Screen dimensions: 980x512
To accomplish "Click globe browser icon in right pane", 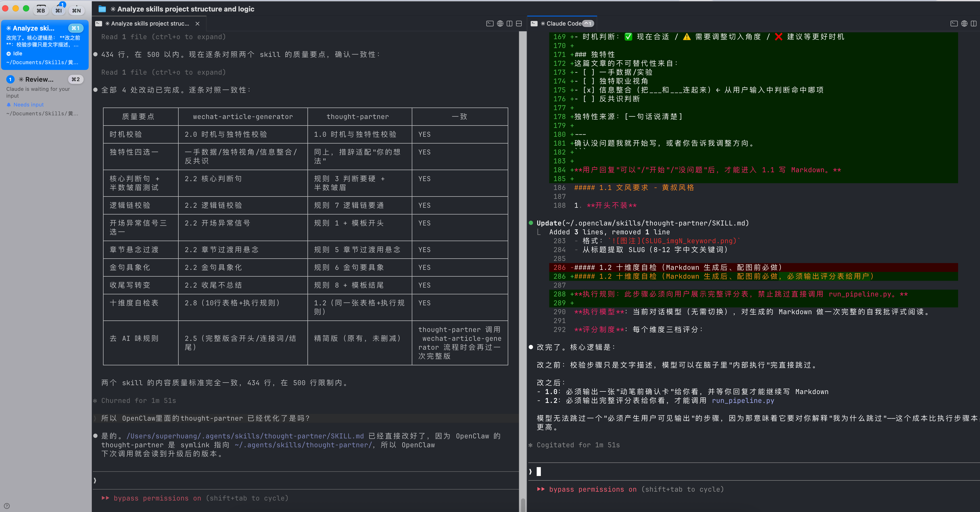I will 964,23.
